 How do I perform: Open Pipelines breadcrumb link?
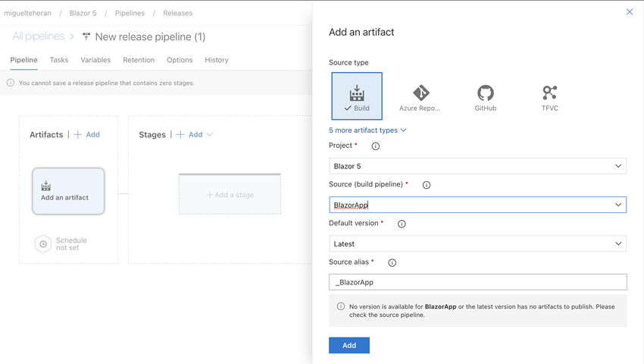[130, 13]
